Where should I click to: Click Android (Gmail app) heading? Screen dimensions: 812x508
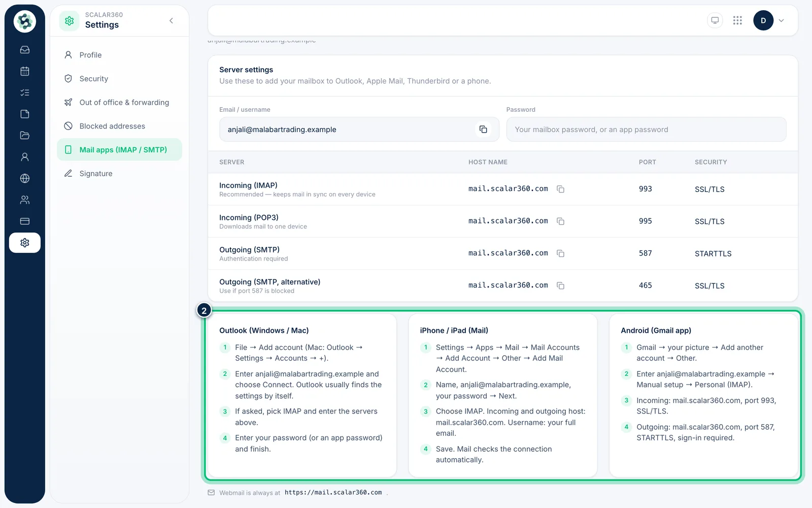pos(656,330)
